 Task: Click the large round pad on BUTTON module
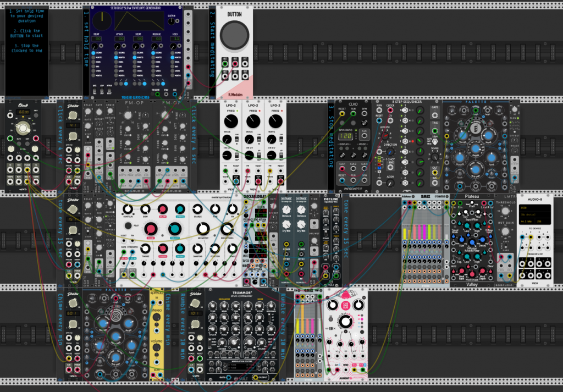tap(234, 35)
